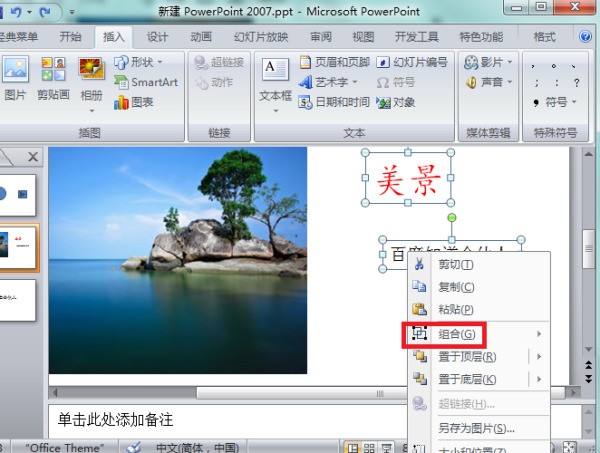The image size is (600, 453).
Task: Switch to slide sorter view in status bar
Action: (369, 446)
